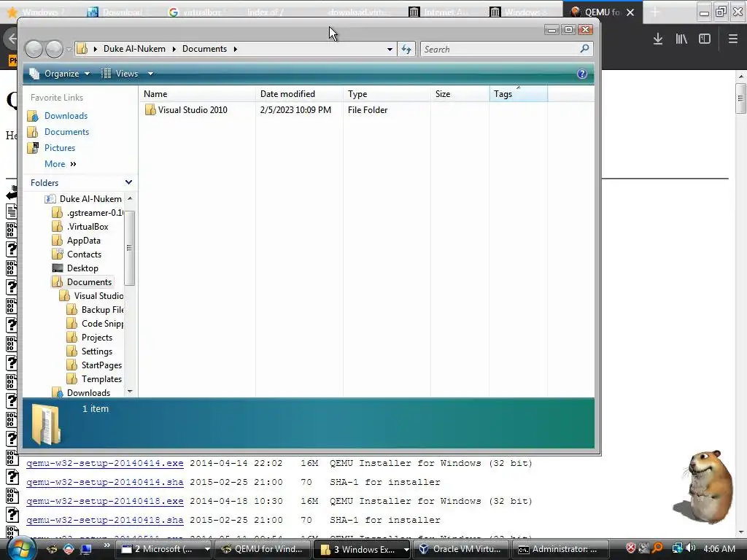The height and width of the screenshot is (560, 747).
Task: Open the Organize menu
Action: point(60,74)
